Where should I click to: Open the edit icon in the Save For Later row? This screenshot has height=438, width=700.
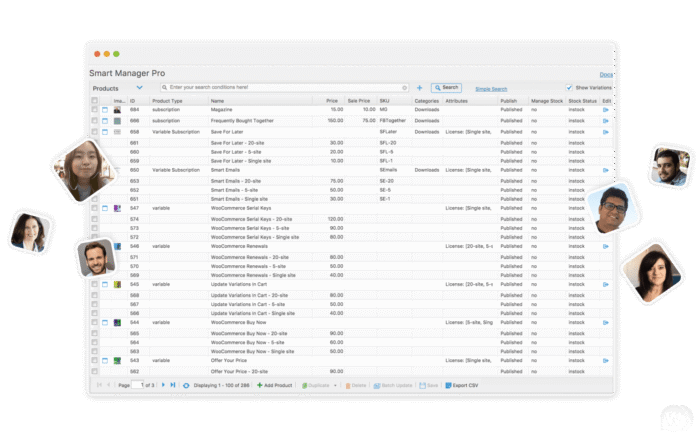click(606, 132)
